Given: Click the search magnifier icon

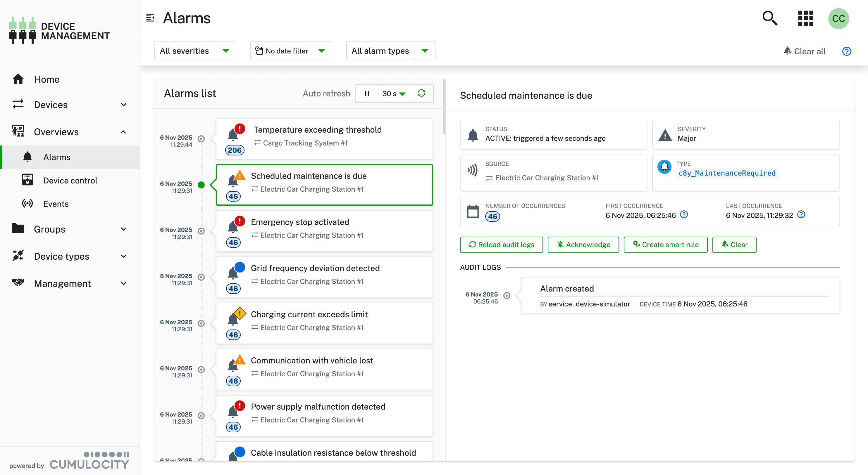Looking at the screenshot, I should [770, 18].
